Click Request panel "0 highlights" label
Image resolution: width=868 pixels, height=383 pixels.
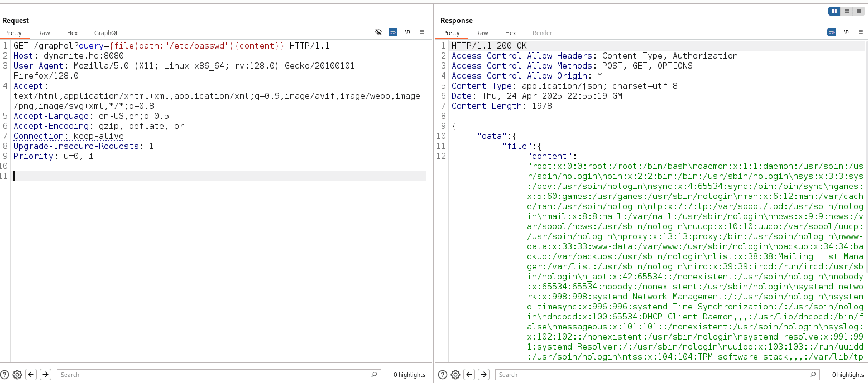(410, 375)
